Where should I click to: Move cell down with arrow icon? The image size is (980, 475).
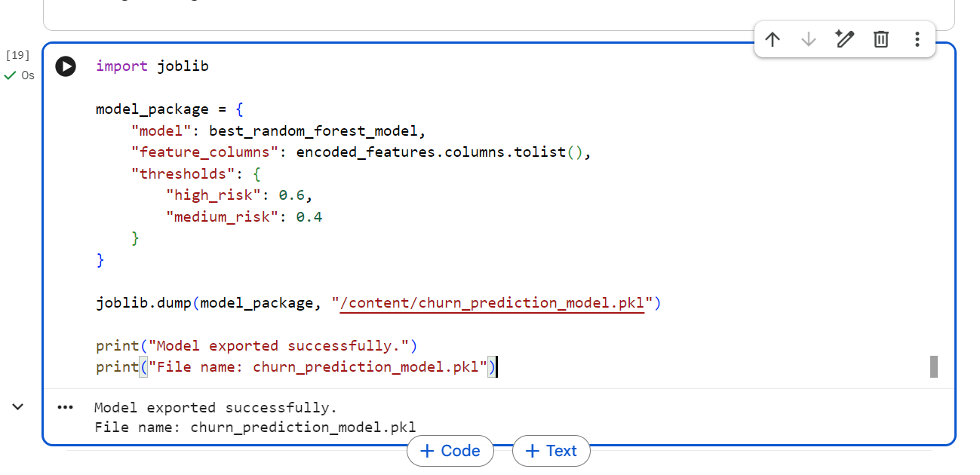[x=808, y=39]
